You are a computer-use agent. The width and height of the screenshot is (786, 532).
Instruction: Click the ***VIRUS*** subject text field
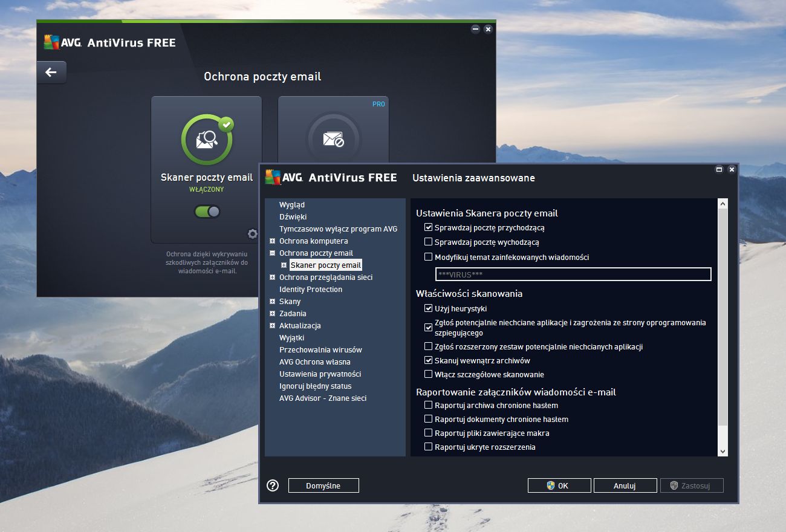pyautogui.click(x=573, y=274)
